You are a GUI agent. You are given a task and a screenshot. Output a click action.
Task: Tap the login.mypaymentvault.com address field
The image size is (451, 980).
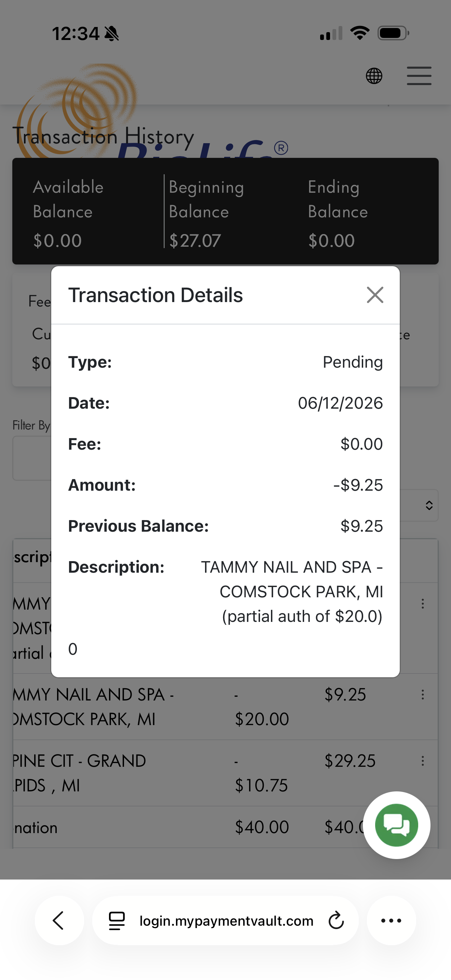[x=225, y=921]
